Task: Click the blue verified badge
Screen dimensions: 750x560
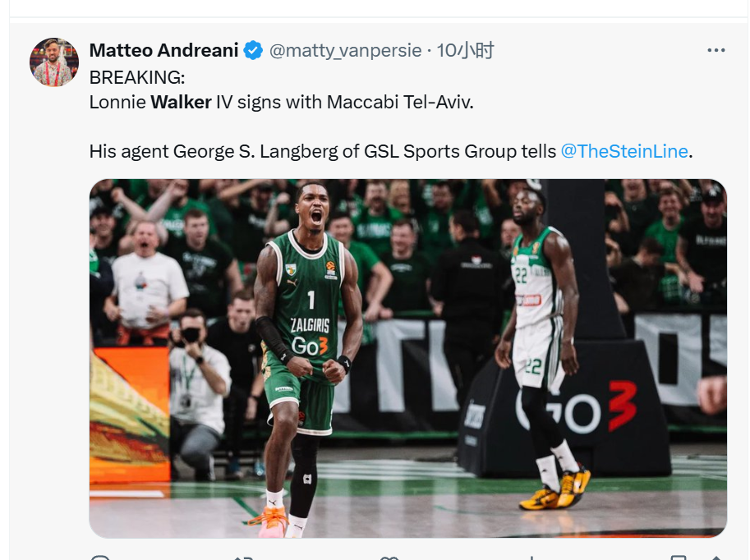Action: pos(253,50)
